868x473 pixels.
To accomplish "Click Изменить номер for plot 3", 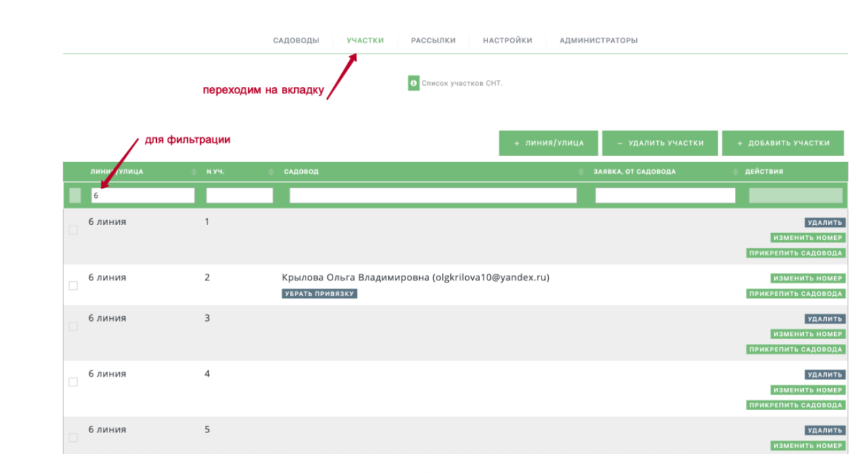I will pyautogui.click(x=808, y=334).
